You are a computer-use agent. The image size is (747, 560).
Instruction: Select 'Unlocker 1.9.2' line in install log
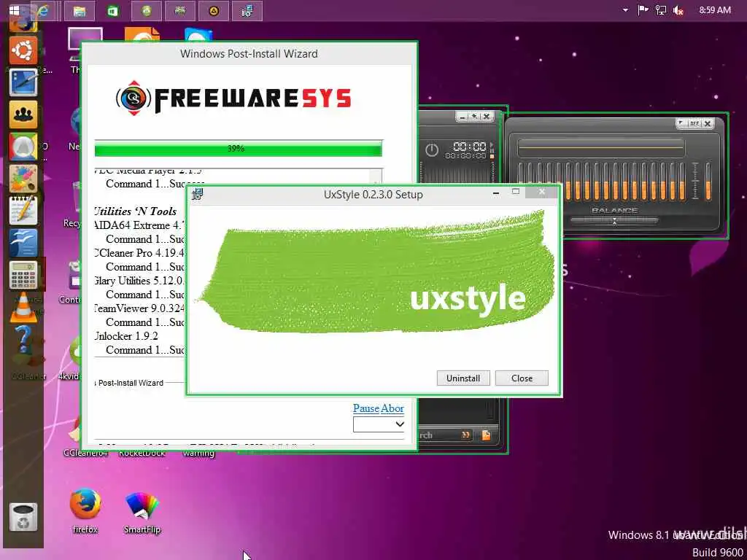[x=126, y=335]
